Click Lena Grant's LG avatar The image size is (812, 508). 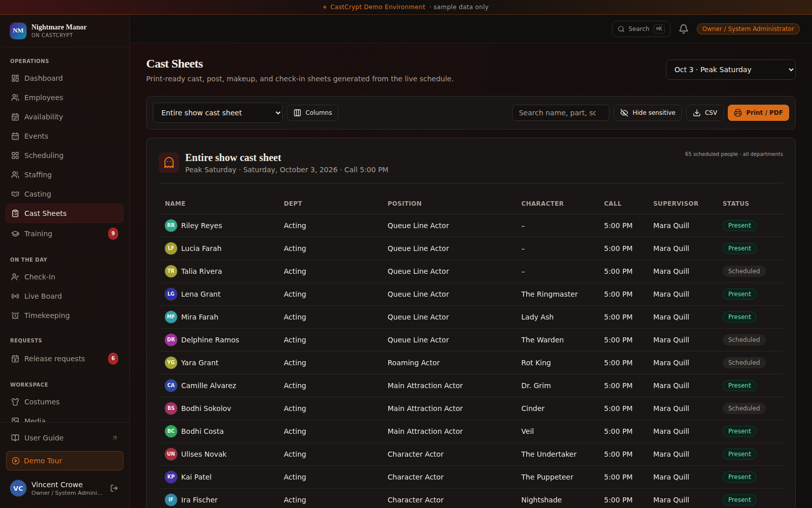tap(171, 294)
